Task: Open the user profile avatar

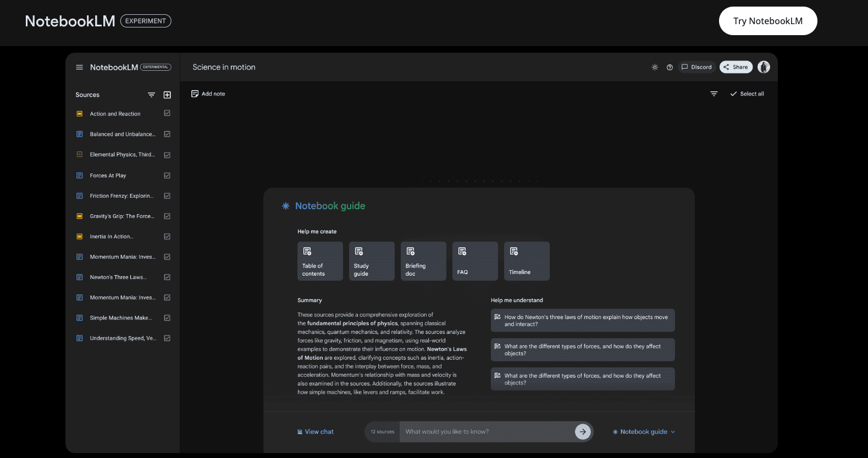Action: 764,67
